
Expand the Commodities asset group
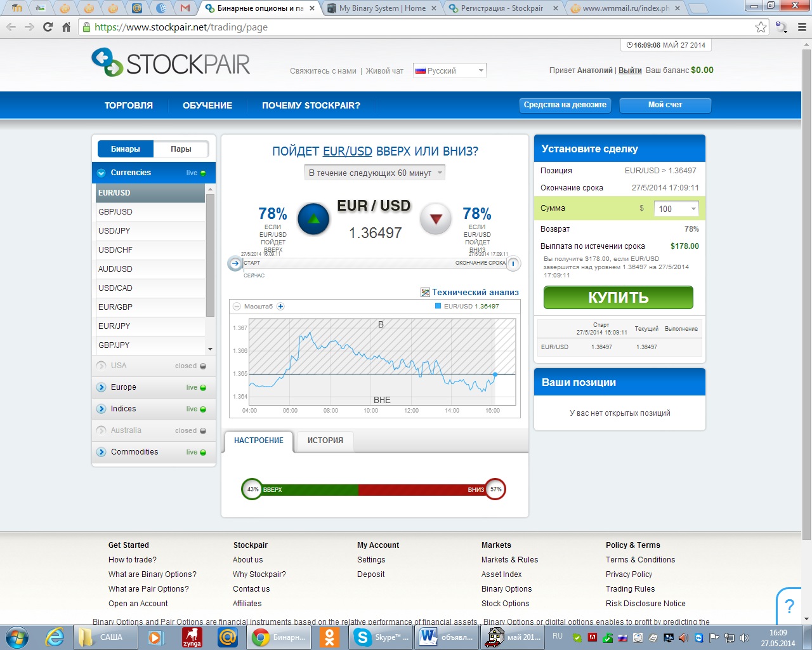click(x=154, y=452)
